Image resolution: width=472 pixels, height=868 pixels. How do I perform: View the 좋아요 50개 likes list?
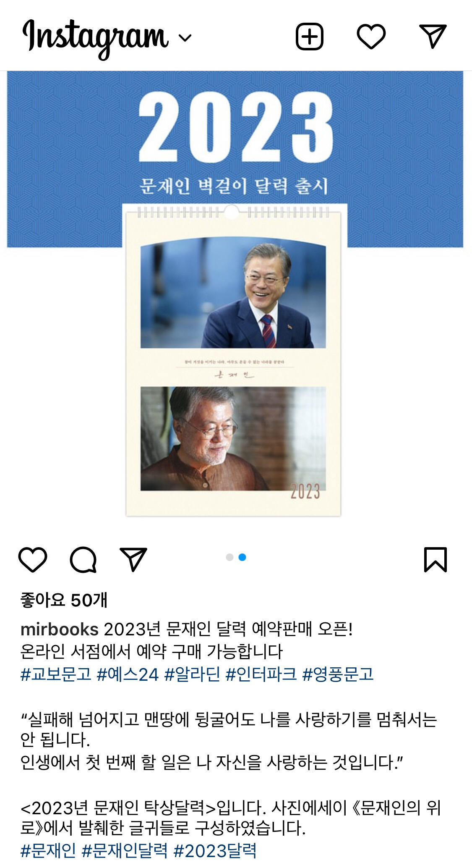[64, 600]
